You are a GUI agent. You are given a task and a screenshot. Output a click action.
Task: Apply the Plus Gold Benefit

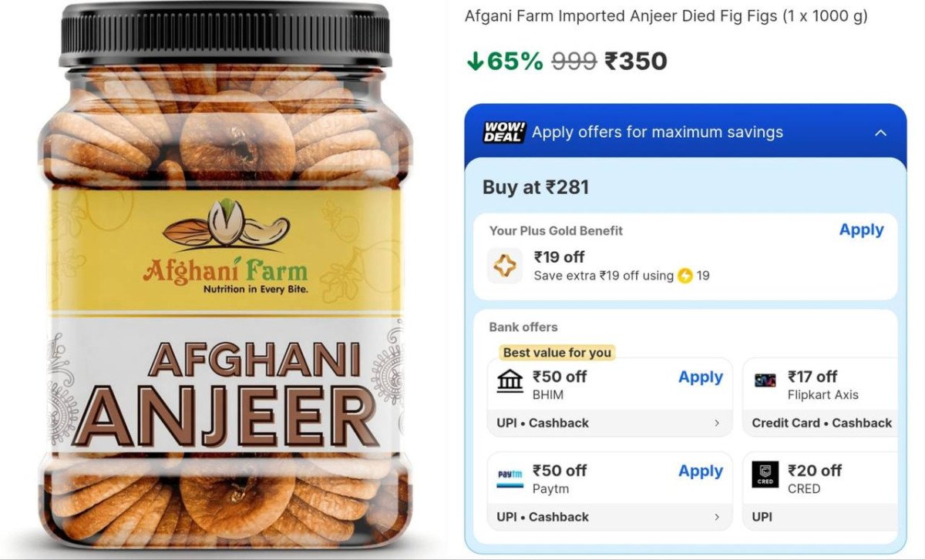tap(861, 230)
